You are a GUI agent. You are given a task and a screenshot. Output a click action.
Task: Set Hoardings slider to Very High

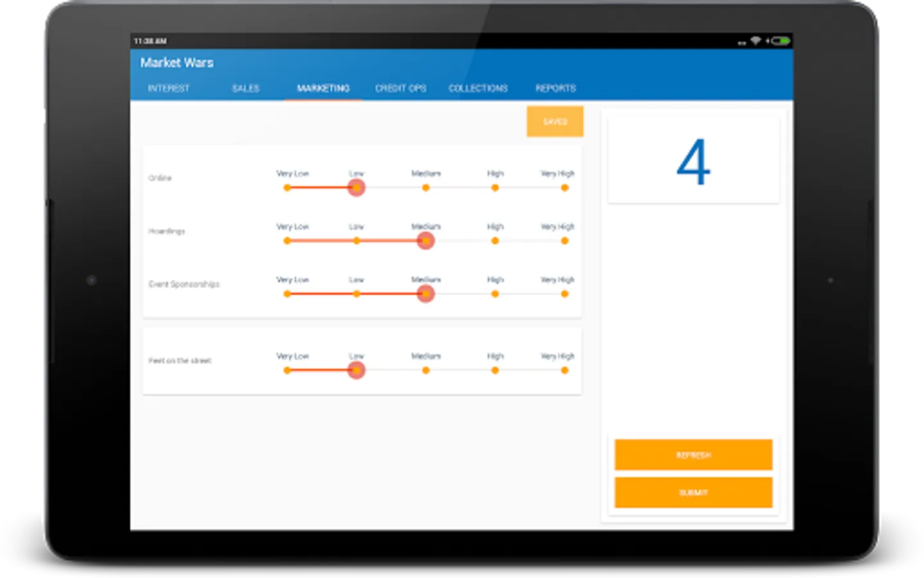coord(565,241)
